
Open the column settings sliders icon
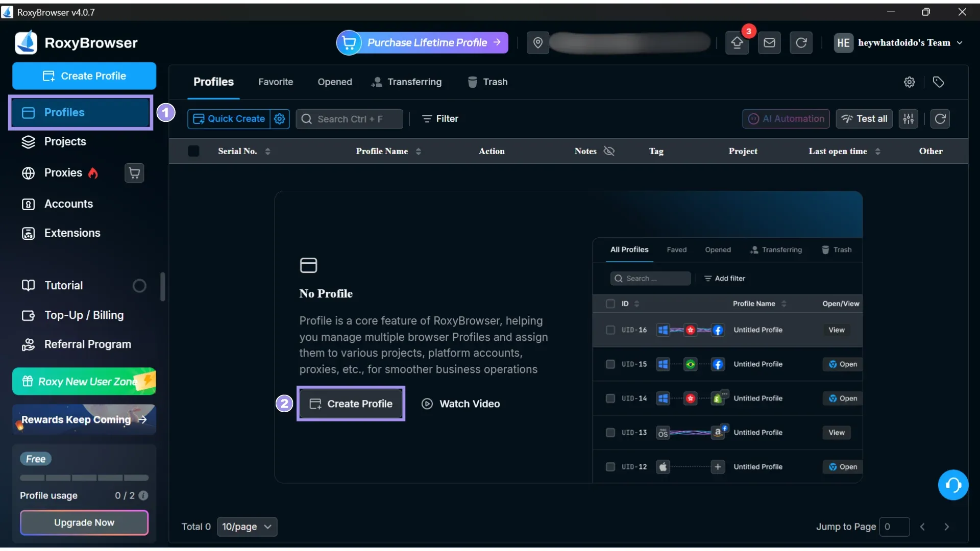tap(909, 119)
